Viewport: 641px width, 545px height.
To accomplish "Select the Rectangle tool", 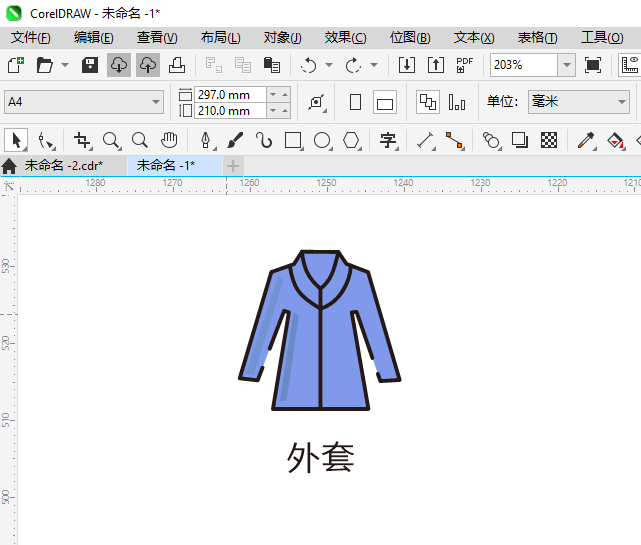I will [x=294, y=141].
